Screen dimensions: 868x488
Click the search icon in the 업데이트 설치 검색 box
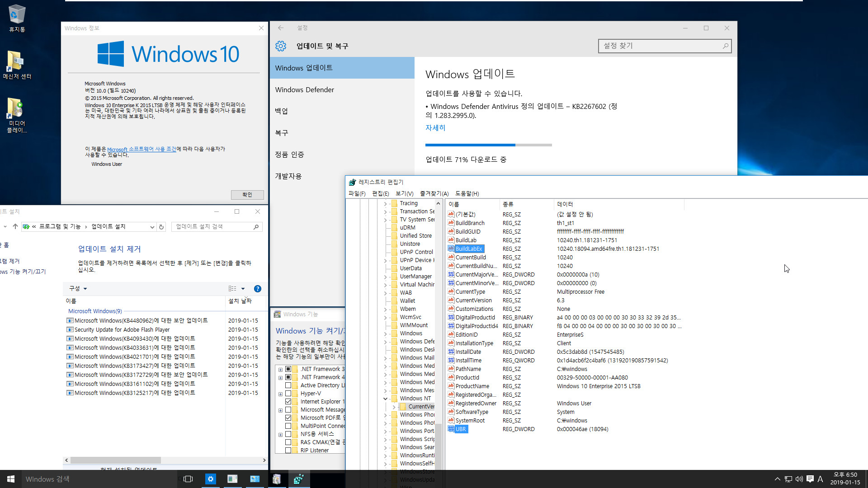[x=256, y=227]
